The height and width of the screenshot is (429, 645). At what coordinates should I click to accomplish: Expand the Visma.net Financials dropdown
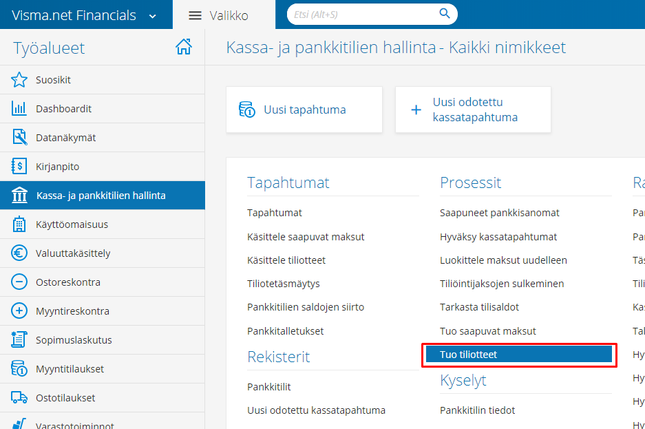click(x=151, y=15)
